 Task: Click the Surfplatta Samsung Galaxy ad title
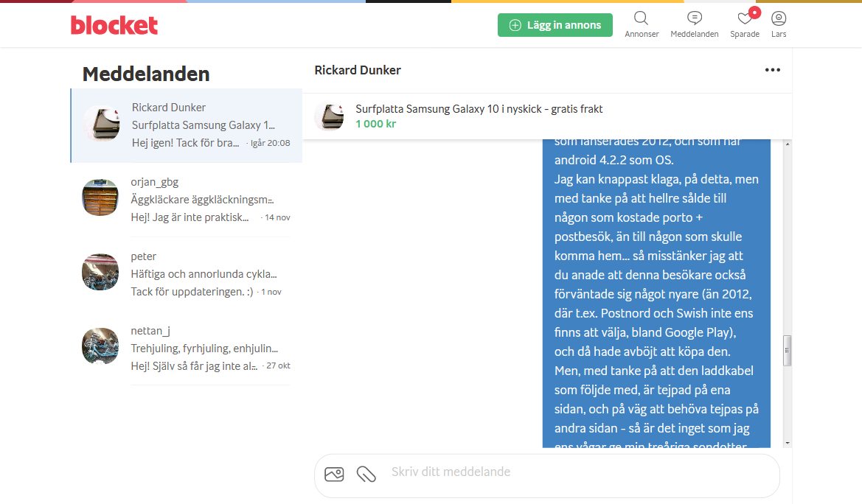479,109
